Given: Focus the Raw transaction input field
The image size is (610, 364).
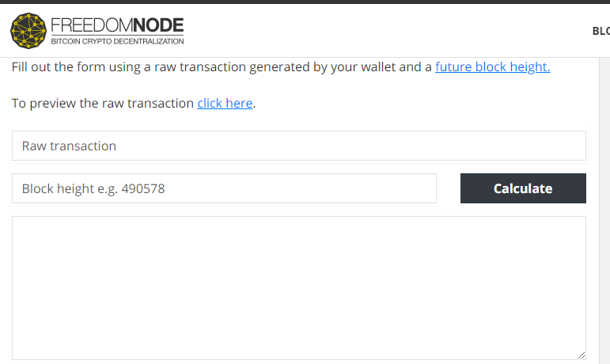Looking at the screenshot, I should [299, 146].
